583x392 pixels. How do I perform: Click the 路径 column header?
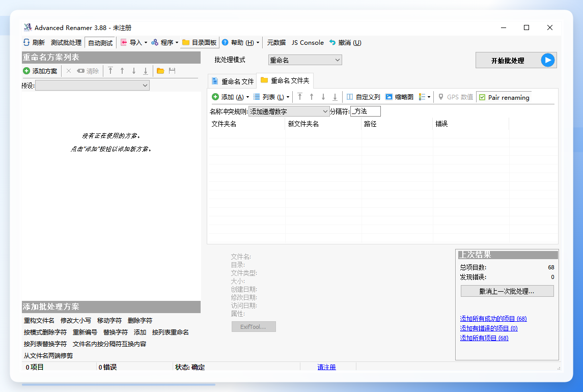pyautogui.click(x=397, y=124)
